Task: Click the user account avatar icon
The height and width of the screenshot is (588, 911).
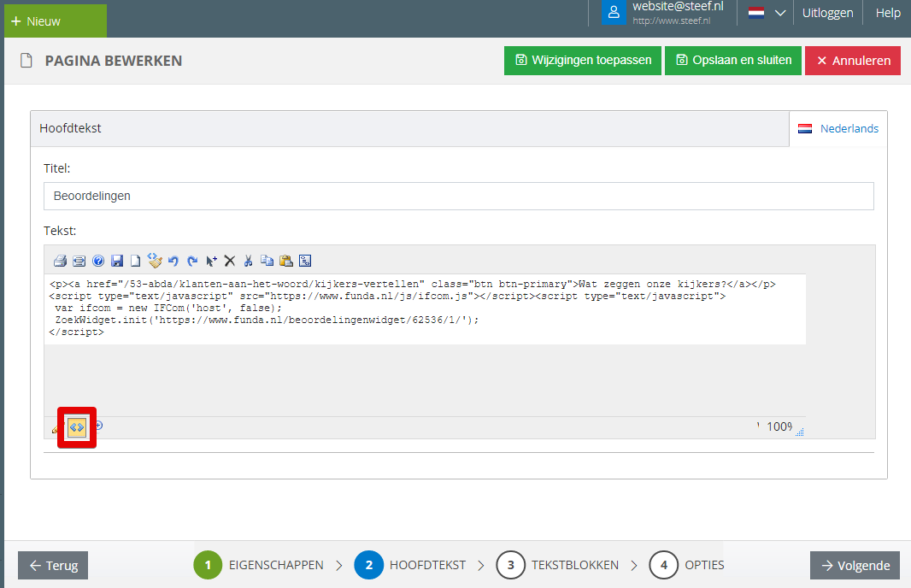Action: [614, 12]
